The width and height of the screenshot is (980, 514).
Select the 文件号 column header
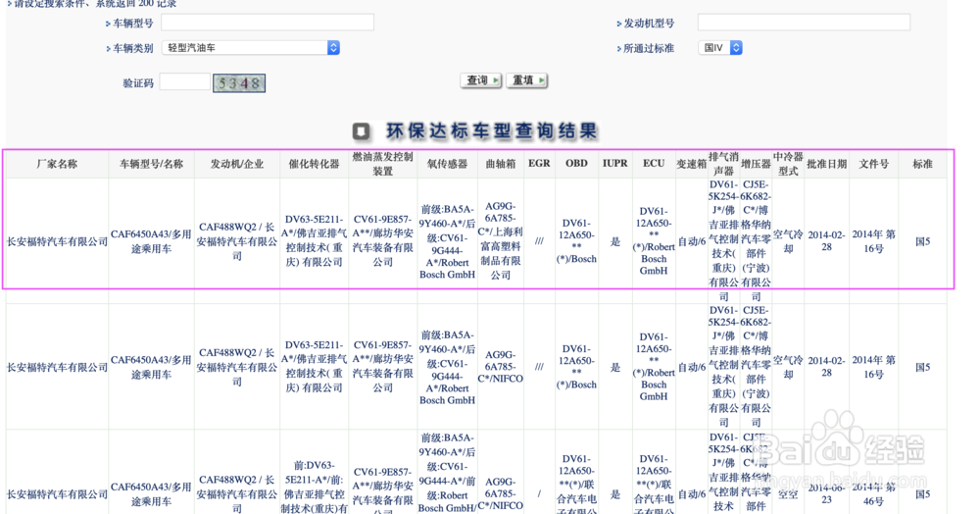tap(874, 164)
